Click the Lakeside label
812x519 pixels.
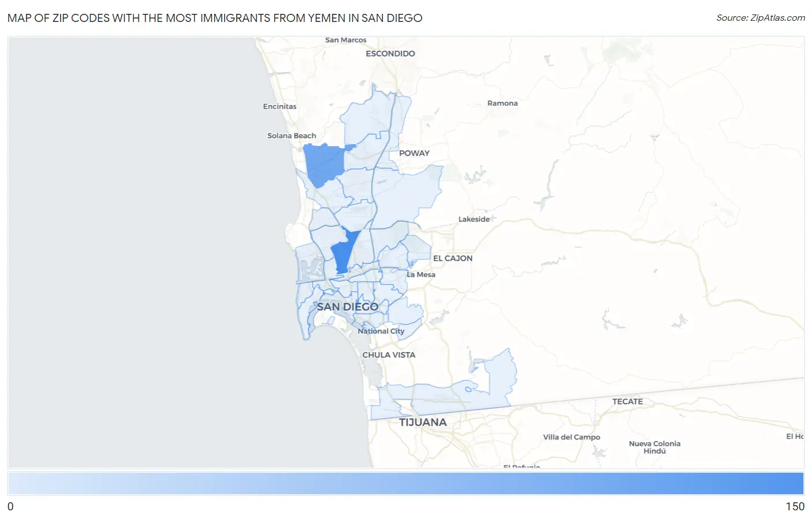click(474, 219)
